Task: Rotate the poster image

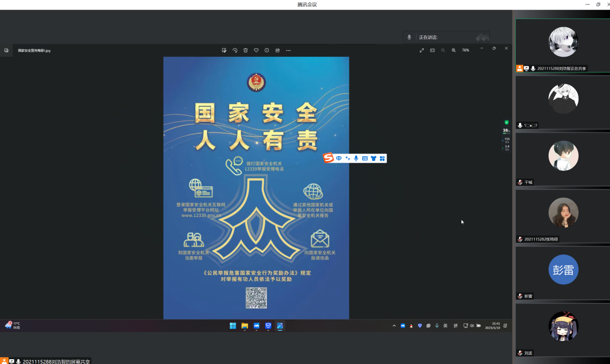Action: coord(235,50)
